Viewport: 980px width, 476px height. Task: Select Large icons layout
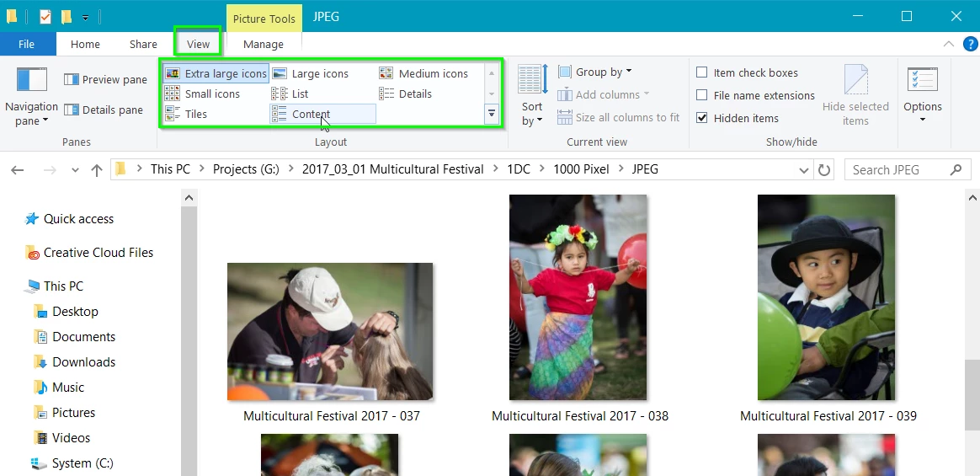311,74
